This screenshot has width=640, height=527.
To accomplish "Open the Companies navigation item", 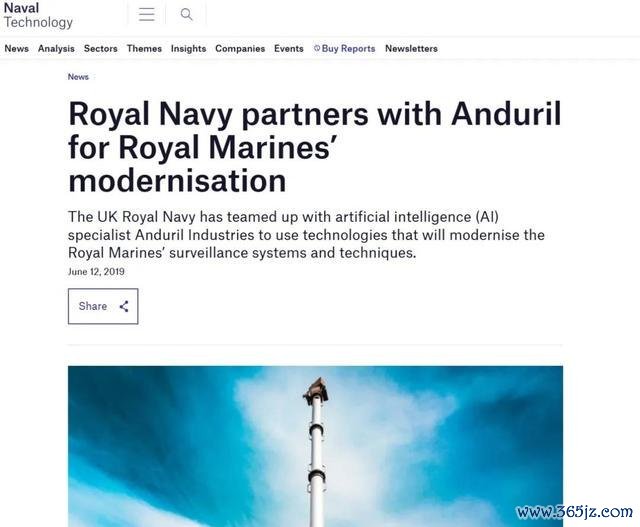I will (x=240, y=49).
